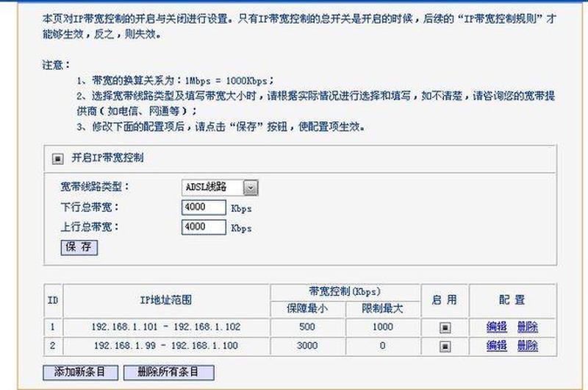Click the 删除所有条目 button

(169, 372)
